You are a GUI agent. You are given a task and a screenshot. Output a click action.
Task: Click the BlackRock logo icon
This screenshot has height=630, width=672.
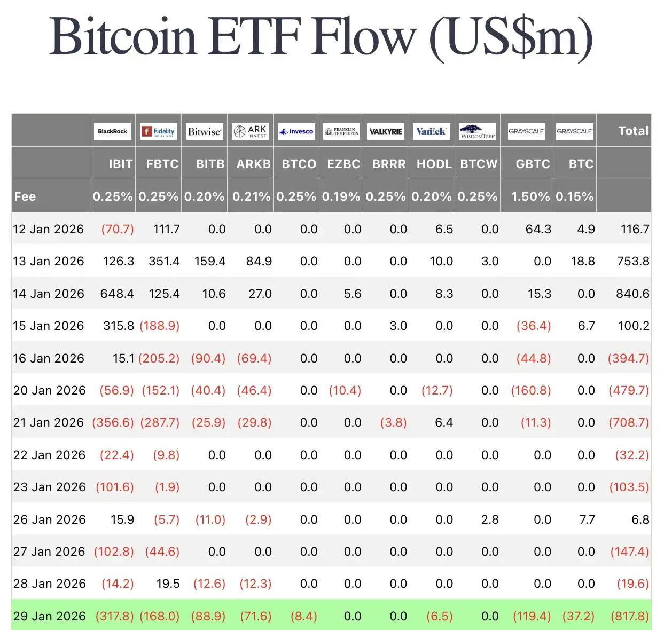click(113, 131)
